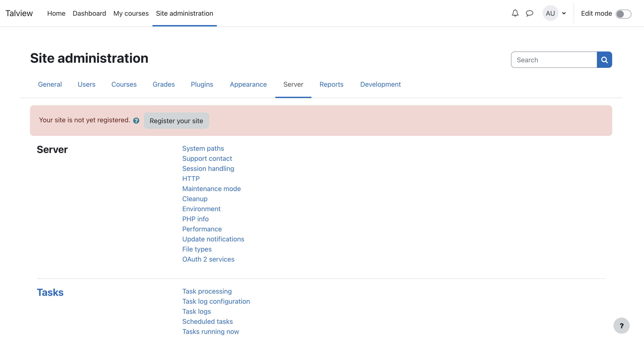
Task: Click the Talview site brand name
Action: coord(19,13)
